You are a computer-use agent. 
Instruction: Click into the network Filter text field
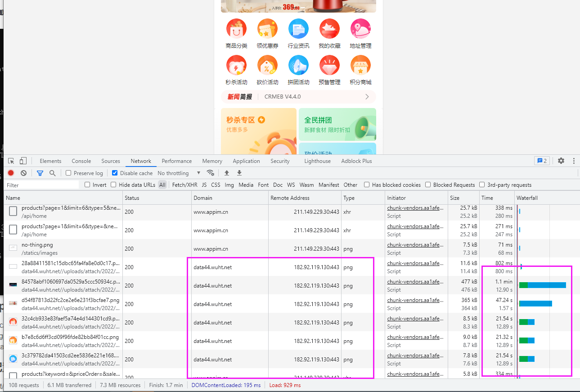[42, 185]
